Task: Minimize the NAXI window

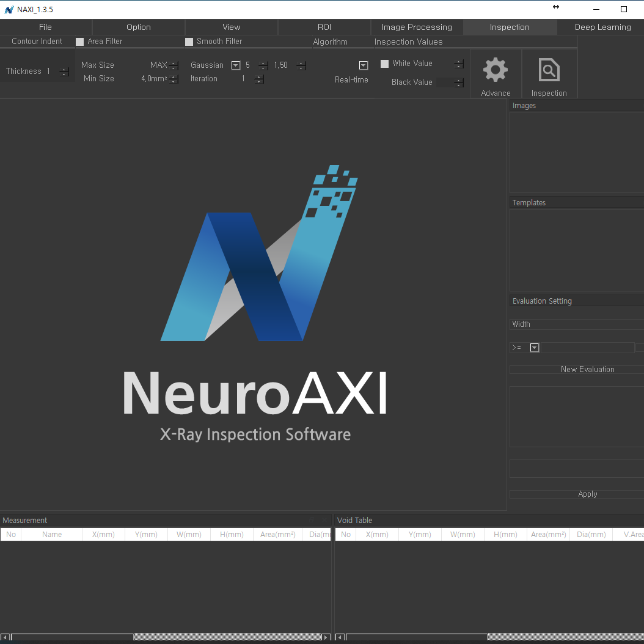Action: (x=596, y=9)
